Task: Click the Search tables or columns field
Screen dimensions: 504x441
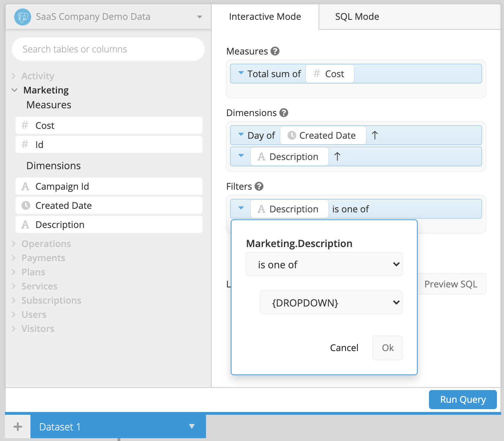Action: coord(108,49)
